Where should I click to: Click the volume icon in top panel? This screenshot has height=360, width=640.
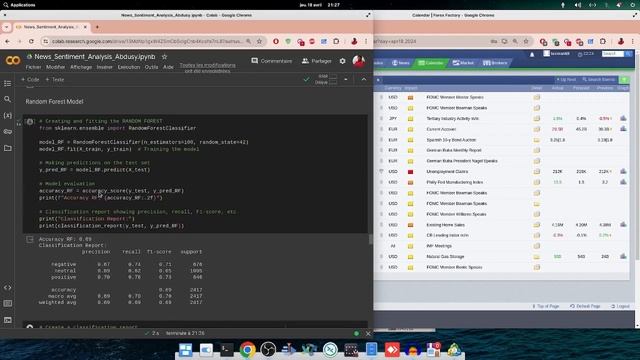578,5
